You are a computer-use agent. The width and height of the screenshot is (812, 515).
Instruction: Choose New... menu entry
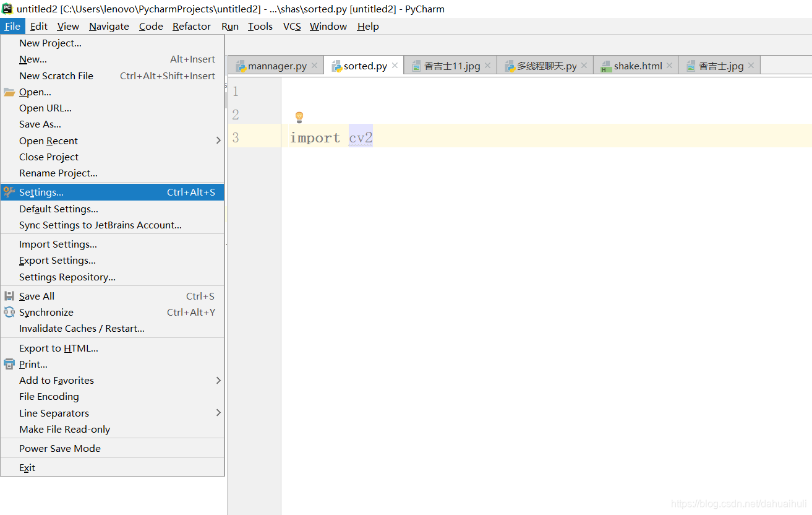tap(112, 59)
